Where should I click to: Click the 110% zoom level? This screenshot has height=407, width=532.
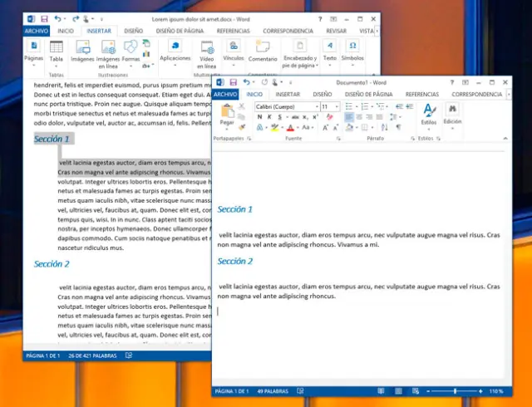(496, 390)
